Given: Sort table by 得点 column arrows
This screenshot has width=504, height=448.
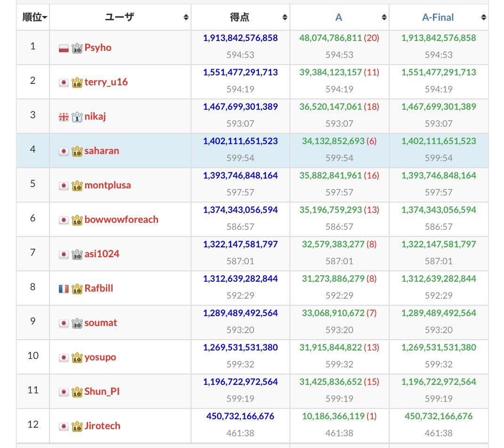Looking at the screenshot, I should [x=285, y=17].
